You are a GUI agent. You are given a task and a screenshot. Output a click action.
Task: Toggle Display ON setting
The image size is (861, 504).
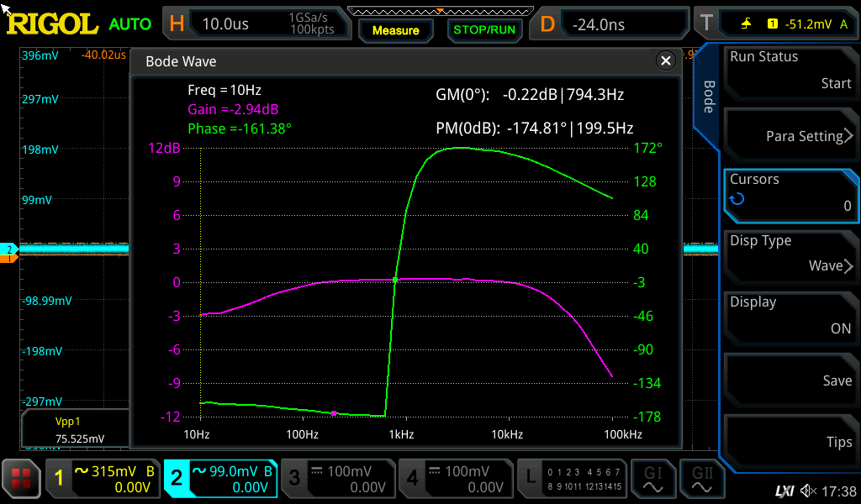[790, 316]
